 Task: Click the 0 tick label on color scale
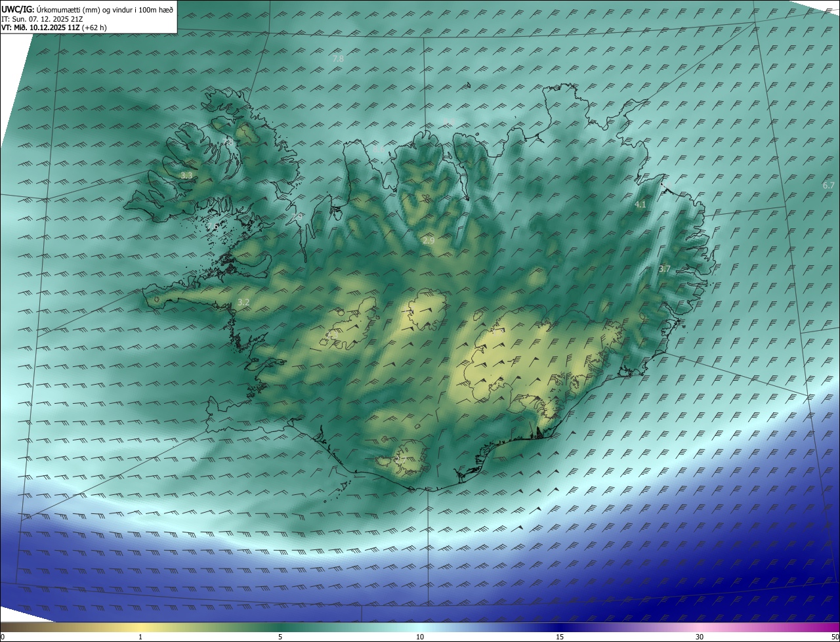click(3, 637)
